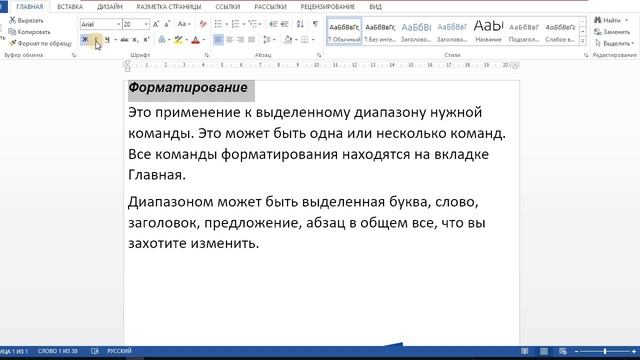Toggle Underline (Ч) formatting
Screen dimensions: 640x360
(x=107, y=40)
